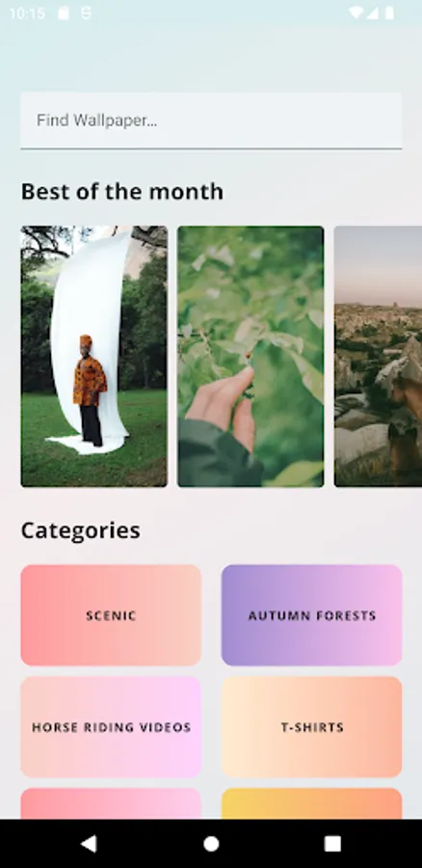Open the rocky landscape wallpaper thumbnail
Screen dimensions: 422x868
click(379, 357)
